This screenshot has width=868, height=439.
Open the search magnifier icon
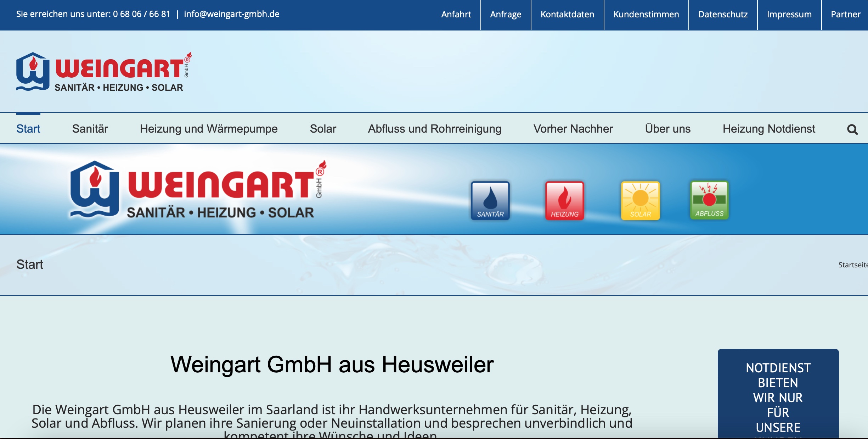852,129
